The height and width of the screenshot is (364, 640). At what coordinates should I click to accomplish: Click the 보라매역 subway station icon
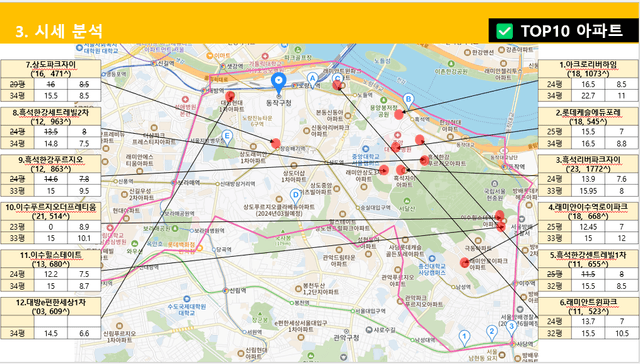click(x=174, y=182)
